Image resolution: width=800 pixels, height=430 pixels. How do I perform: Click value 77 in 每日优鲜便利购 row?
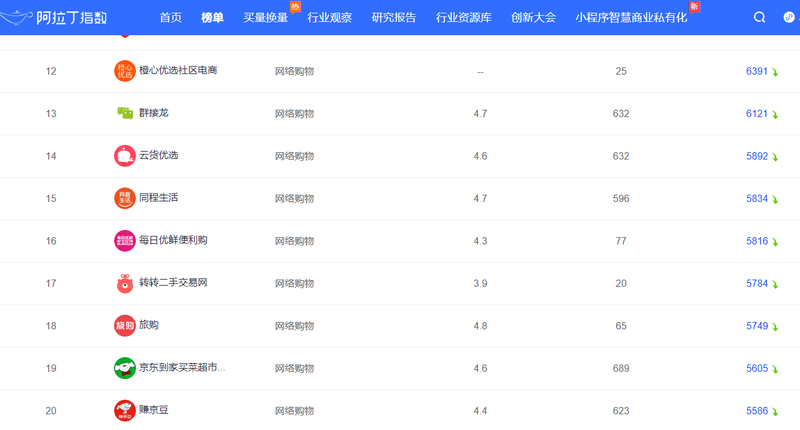pos(621,241)
